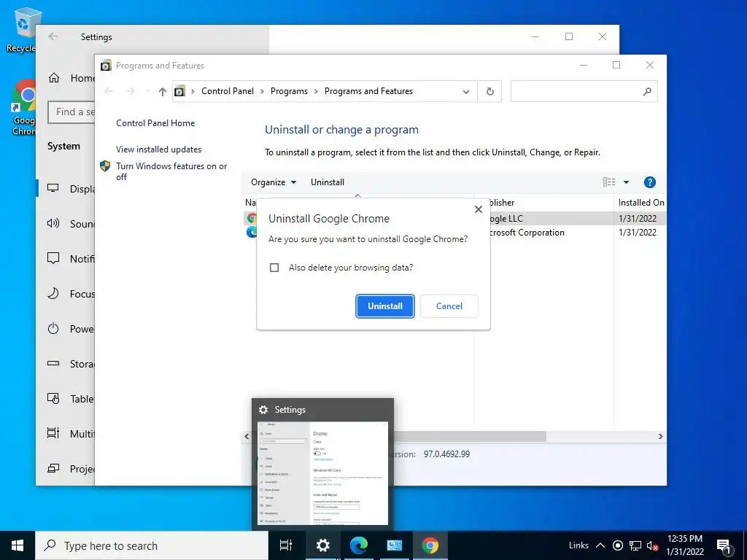This screenshot has height=560, width=747.
Task: Click the Google Chrome taskbar icon
Action: [x=430, y=545]
